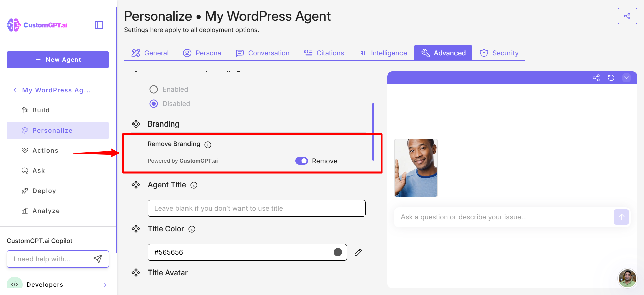Open Ask in the sidebar
The height and width of the screenshot is (295, 644).
58,170
